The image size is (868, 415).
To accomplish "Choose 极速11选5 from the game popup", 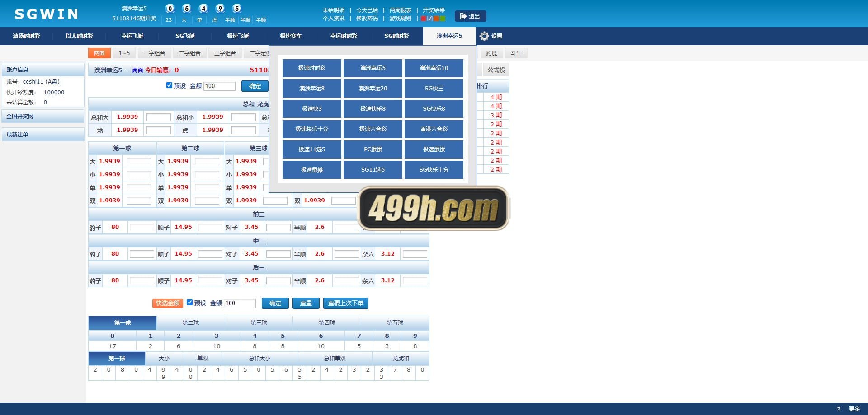I will (x=312, y=149).
